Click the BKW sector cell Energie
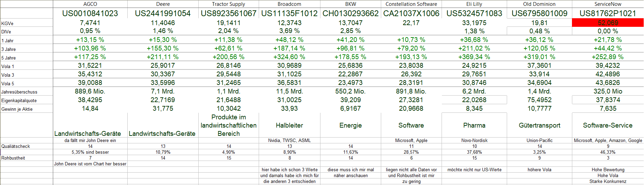The image size is (644, 185). [350, 125]
